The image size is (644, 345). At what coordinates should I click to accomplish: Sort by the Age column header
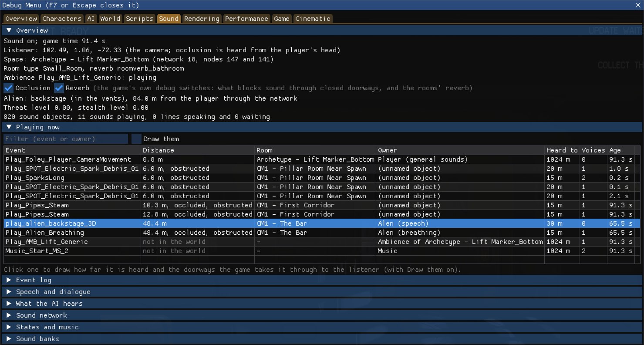pos(621,150)
